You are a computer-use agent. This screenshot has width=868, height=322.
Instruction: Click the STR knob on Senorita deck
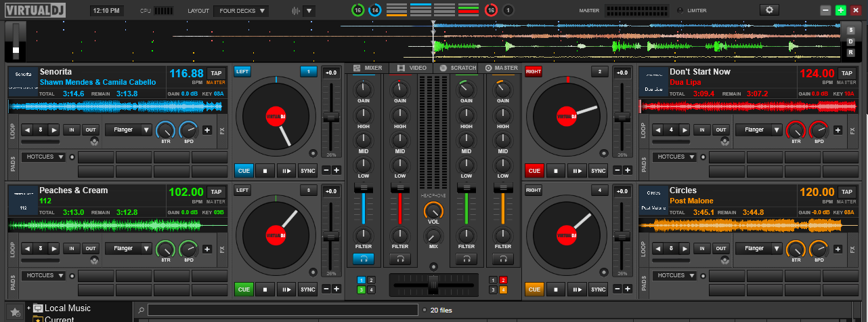[x=165, y=130]
